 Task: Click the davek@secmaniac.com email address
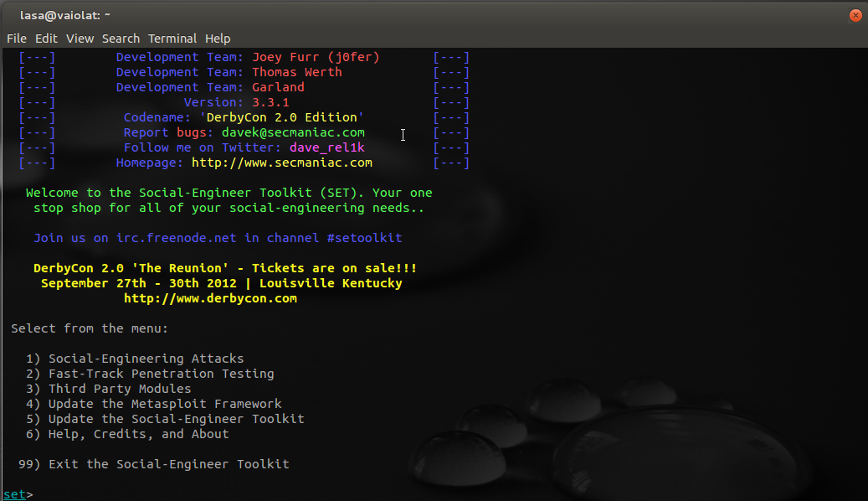293,132
